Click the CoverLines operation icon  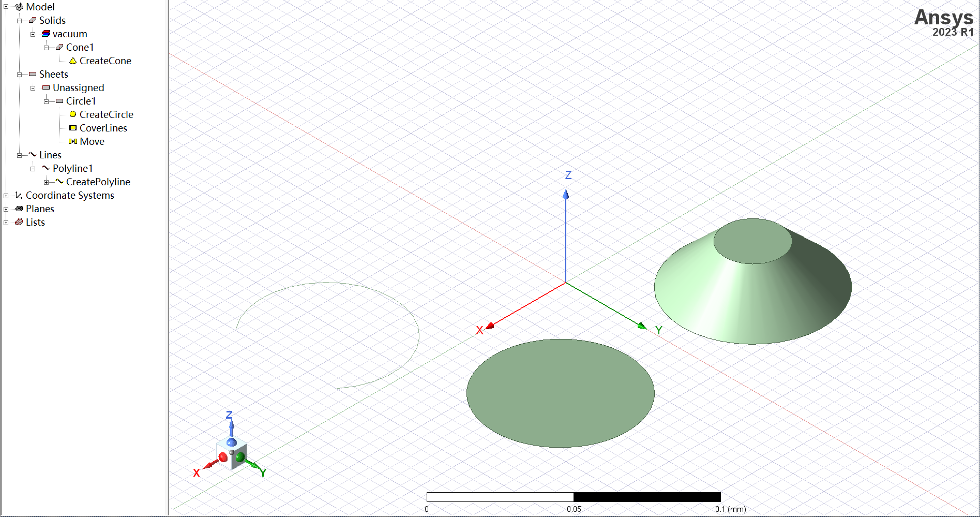tap(73, 128)
